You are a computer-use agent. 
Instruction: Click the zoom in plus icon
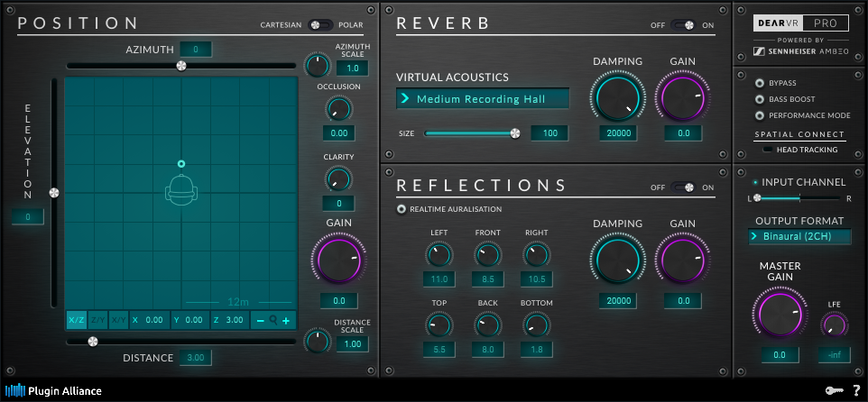[286, 320]
